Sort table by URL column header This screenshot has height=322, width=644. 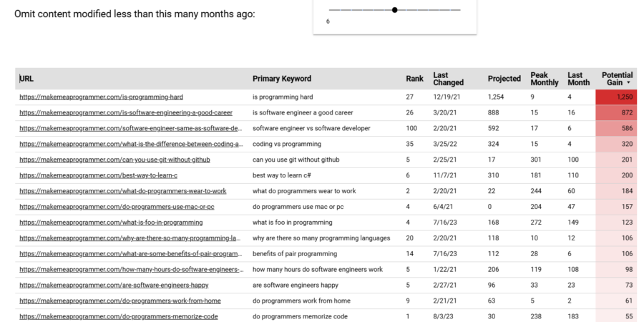pos(27,79)
